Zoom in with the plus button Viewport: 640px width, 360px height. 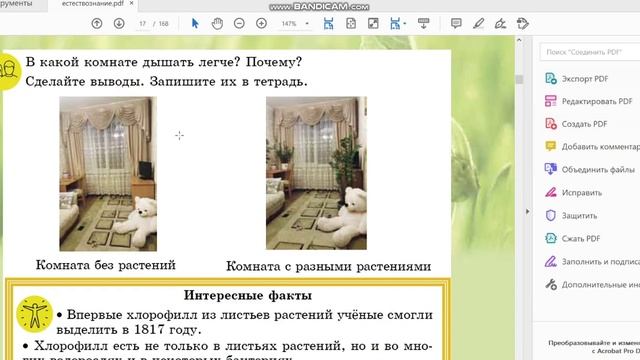click(261, 24)
